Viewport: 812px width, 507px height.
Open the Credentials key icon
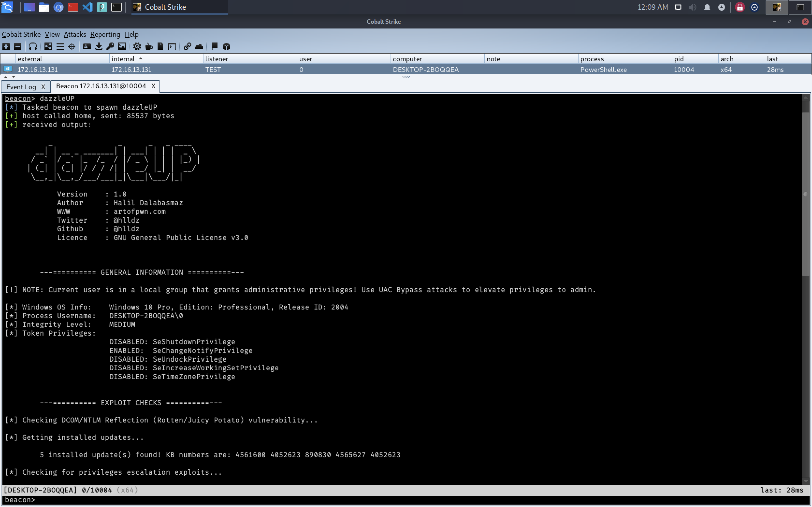110,47
